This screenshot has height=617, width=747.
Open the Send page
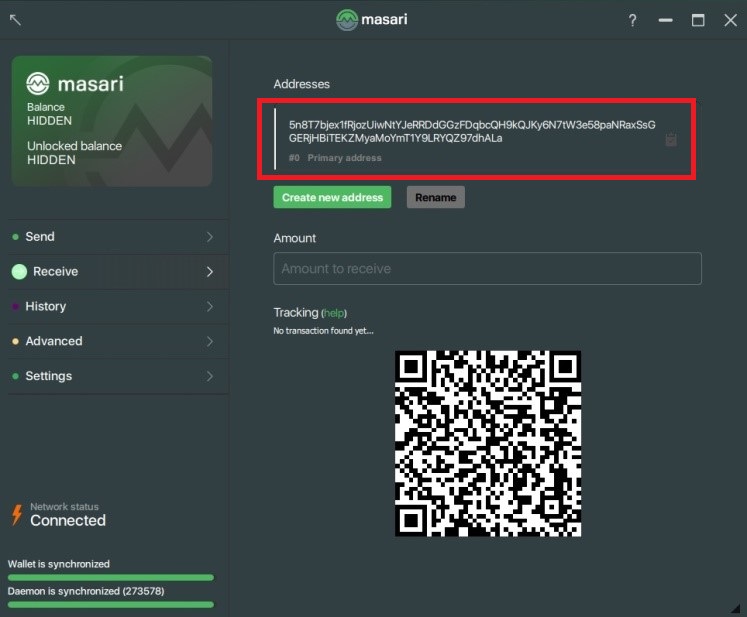118,237
